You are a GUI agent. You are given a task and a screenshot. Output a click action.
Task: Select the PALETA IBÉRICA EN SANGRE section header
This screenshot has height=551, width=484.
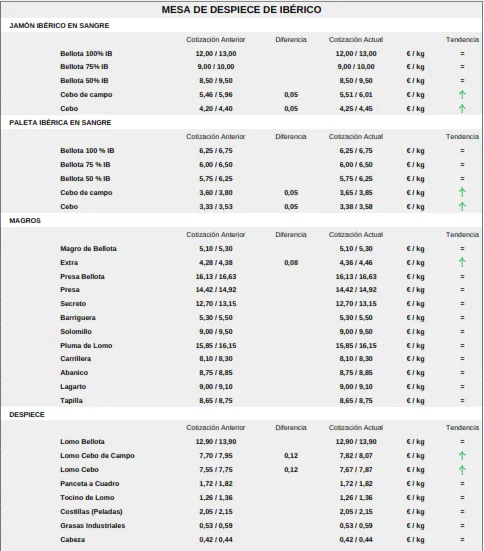[x=60, y=123]
